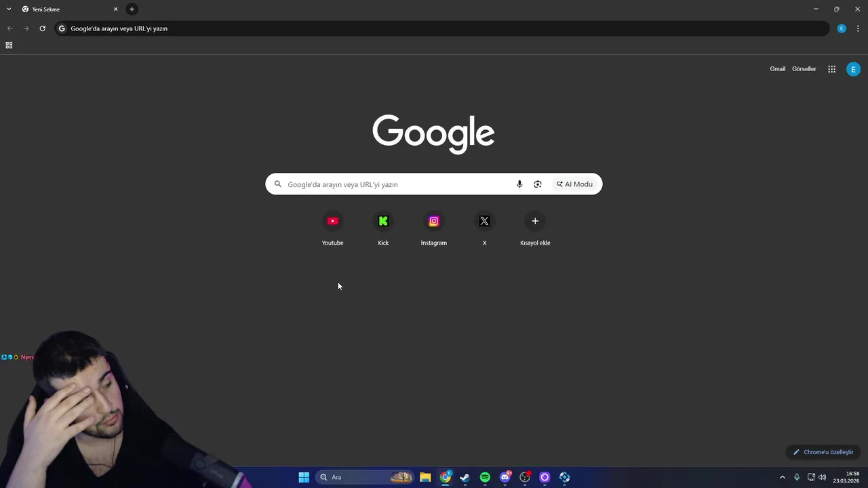Image resolution: width=868 pixels, height=488 pixels.
Task: Open the apps grid in bookmarks bar
Action: pos(9,45)
